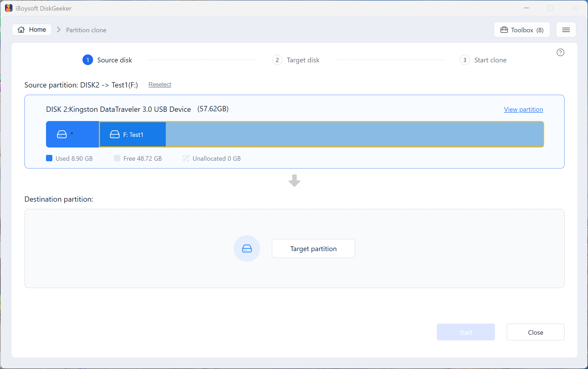Click the Free 48.72 GB color swatch
Screen dimensions: 588x369
pos(117,158)
